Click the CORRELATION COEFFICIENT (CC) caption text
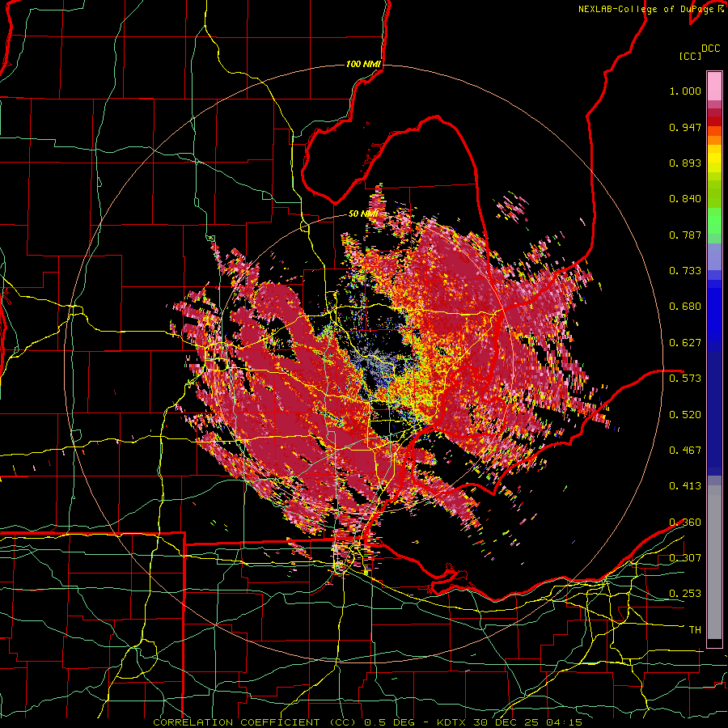 (x=255, y=722)
